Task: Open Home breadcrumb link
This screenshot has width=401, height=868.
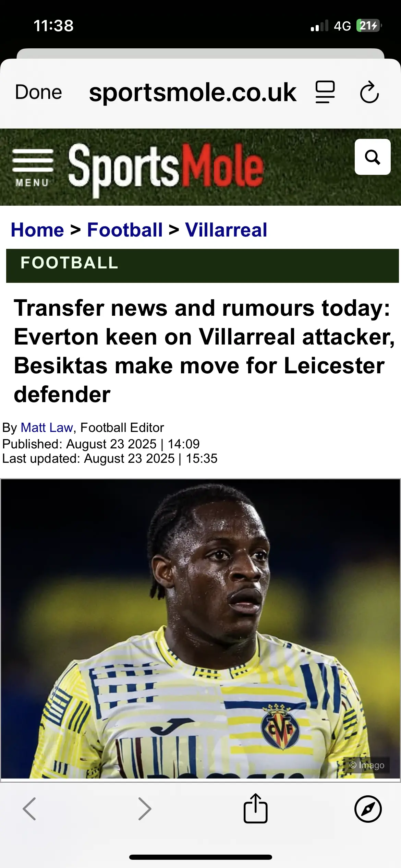Action: (x=37, y=230)
